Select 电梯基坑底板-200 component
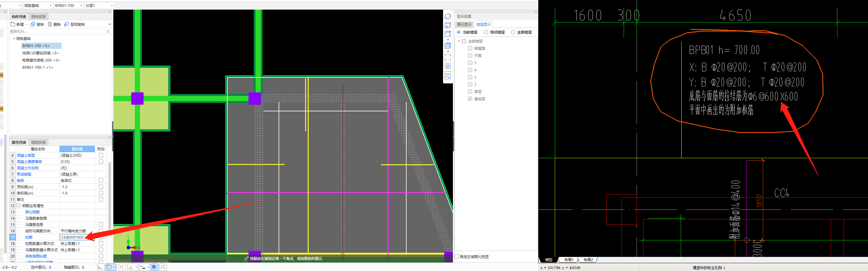The height and width of the screenshot is (271, 868). point(41,60)
